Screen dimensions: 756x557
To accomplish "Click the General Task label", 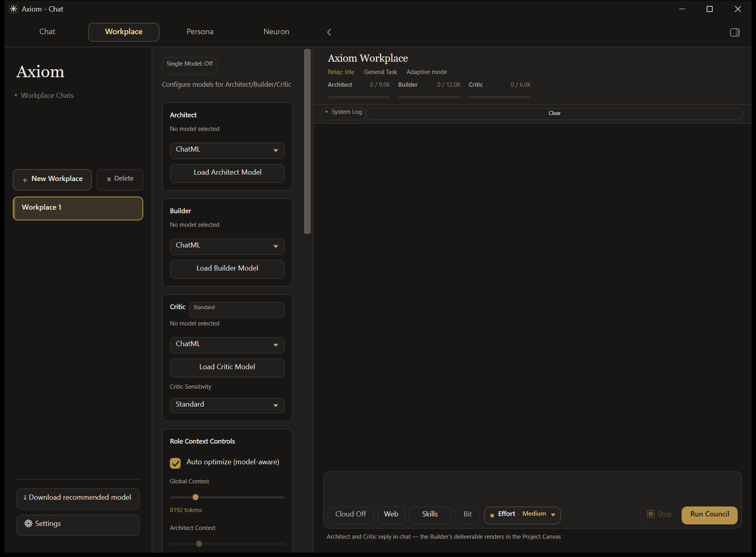I will coord(380,72).
